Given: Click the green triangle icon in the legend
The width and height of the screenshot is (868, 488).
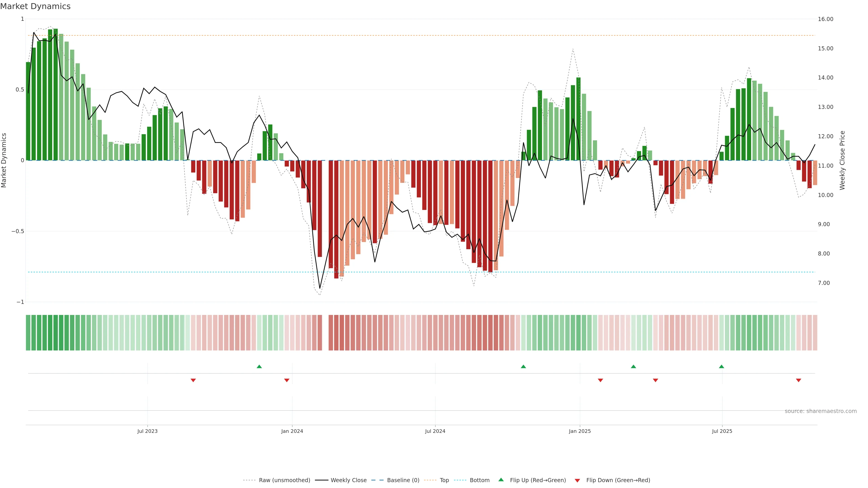Looking at the screenshot, I should [501, 480].
